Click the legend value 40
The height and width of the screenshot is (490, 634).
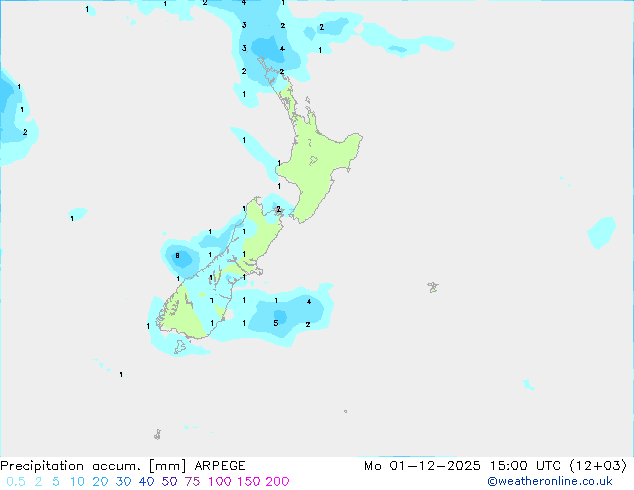click(146, 482)
